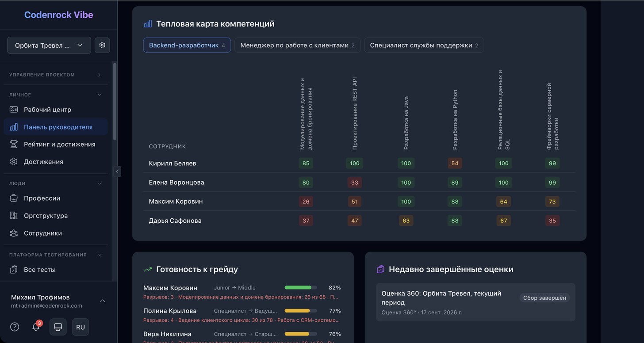
Task: Open Сотрудники menu item
Action: (56, 233)
